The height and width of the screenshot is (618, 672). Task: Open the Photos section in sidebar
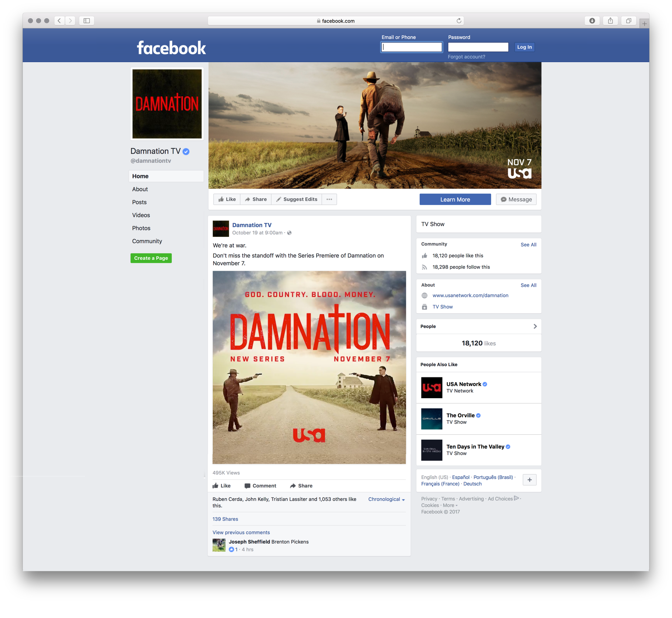click(141, 228)
